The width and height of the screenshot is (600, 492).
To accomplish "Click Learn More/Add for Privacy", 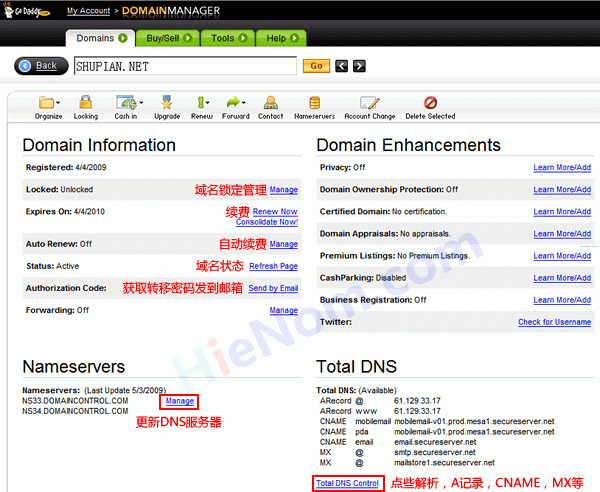I will [562, 168].
